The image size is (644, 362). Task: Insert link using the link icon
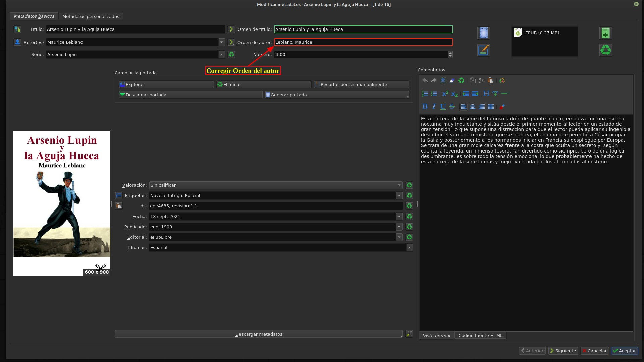tap(495, 94)
